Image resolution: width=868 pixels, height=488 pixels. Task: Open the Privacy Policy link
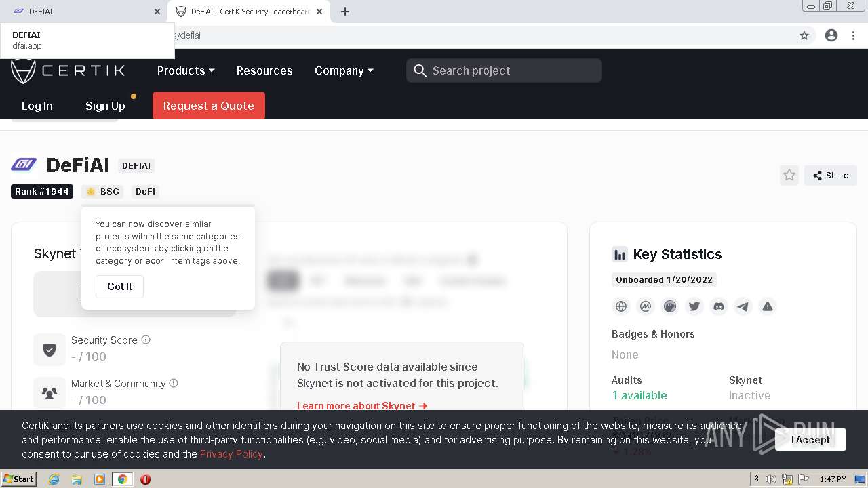[x=231, y=454]
